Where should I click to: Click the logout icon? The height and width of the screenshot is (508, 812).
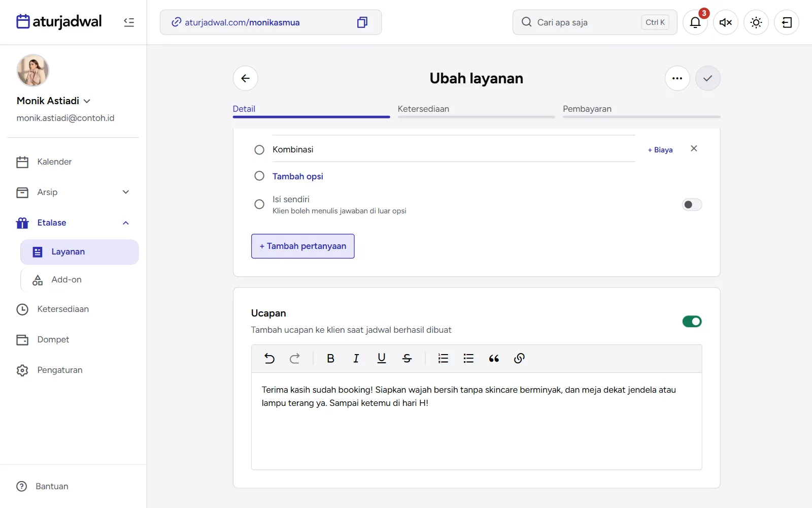[787, 22]
